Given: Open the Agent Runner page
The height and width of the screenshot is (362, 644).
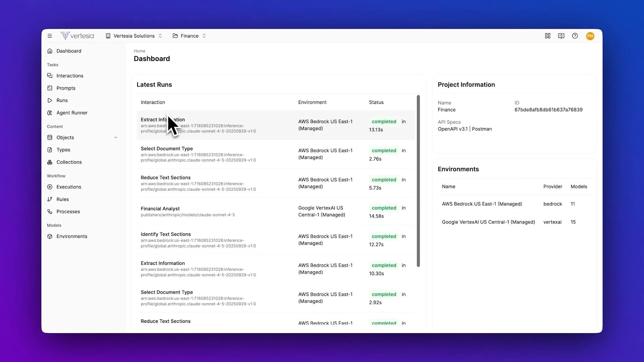Looking at the screenshot, I should click(x=72, y=113).
